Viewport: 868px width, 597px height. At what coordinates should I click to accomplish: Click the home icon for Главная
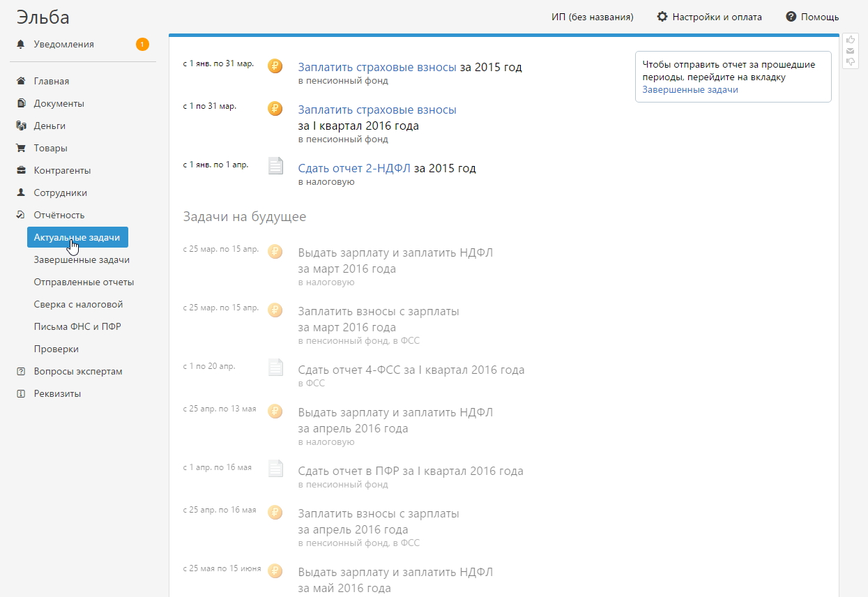20,81
